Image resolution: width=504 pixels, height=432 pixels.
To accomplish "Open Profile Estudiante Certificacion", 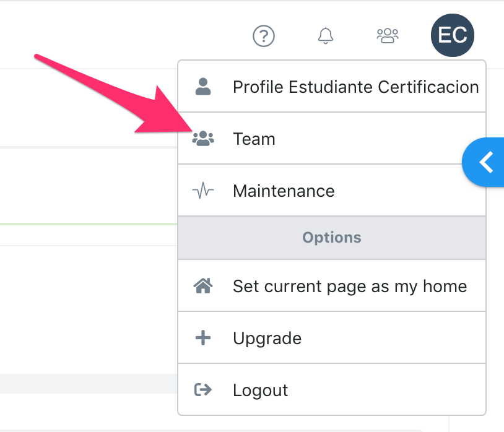I will pyautogui.click(x=355, y=87).
